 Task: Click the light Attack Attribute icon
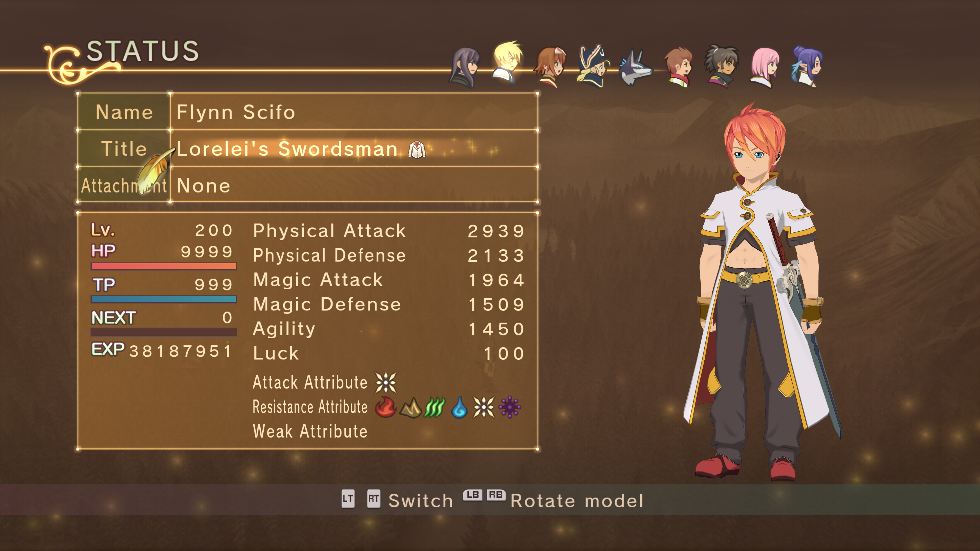pos(386,382)
